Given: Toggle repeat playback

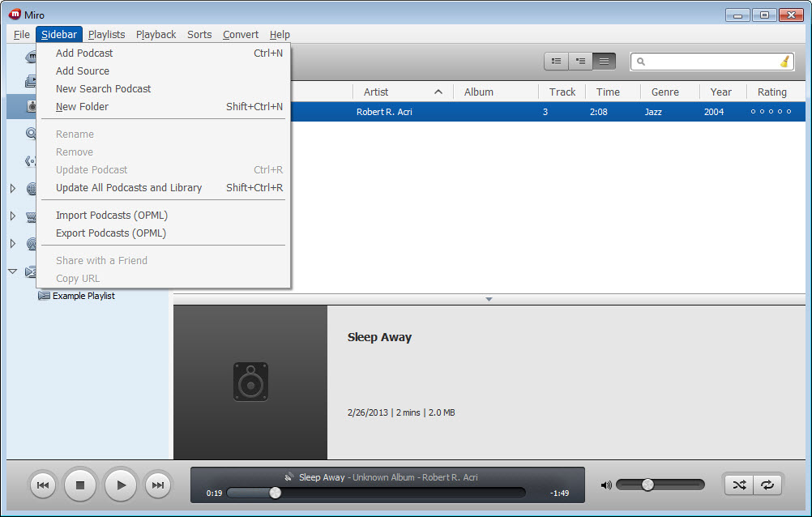Looking at the screenshot, I should point(767,485).
